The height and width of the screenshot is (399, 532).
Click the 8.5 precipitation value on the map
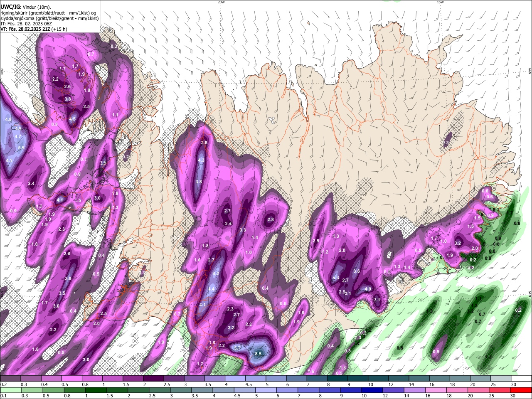click(259, 354)
